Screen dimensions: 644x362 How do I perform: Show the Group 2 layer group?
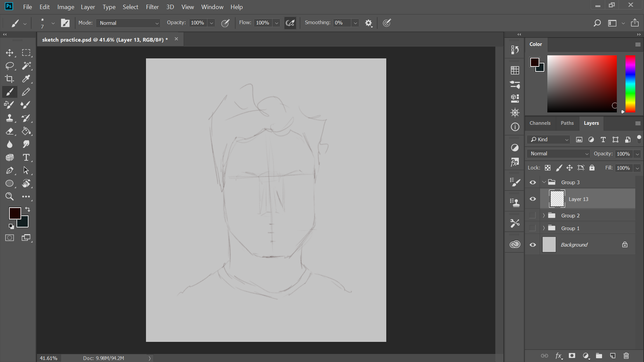click(533, 215)
